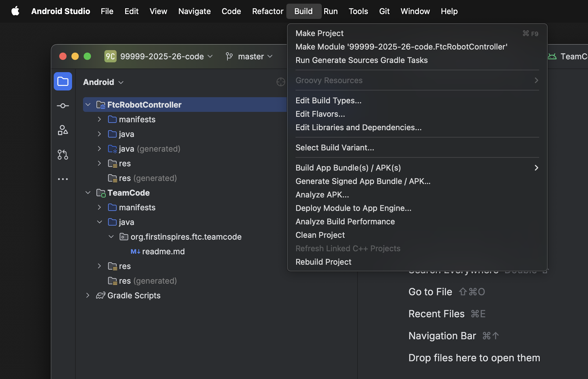This screenshot has width=588, height=379.
Task: Select org.firstinspires.ftc.teamcode package
Action: coord(186,237)
